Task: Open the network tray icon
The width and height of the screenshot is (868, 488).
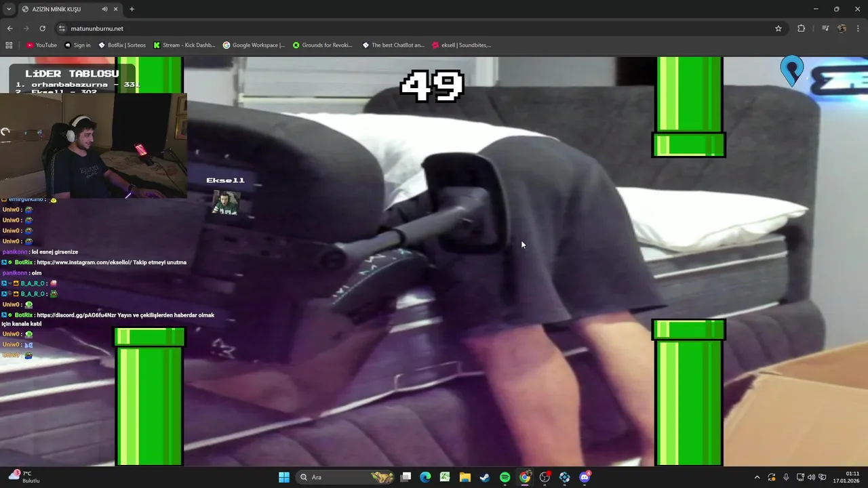Action: (x=800, y=477)
